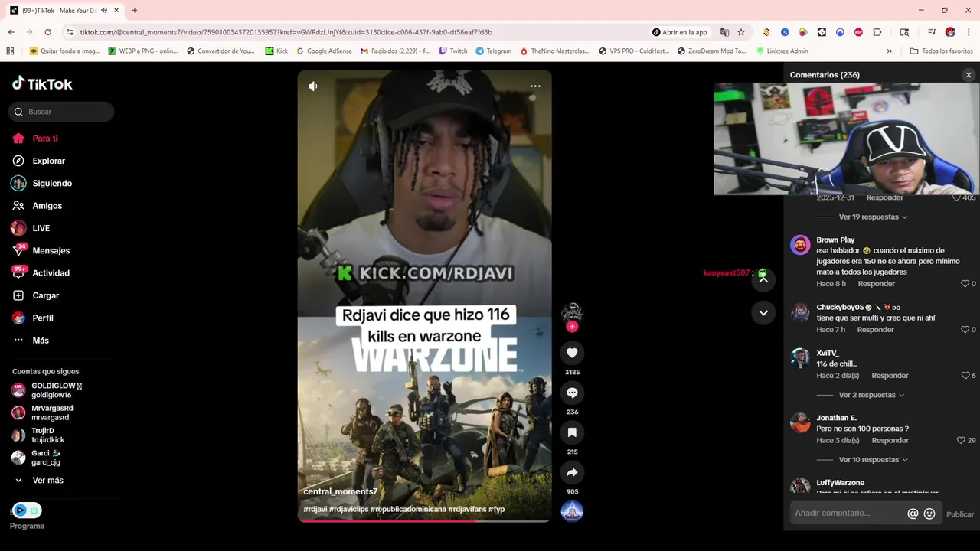
Task: Open a new Chrome tab
Action: [x=135, y=11]
